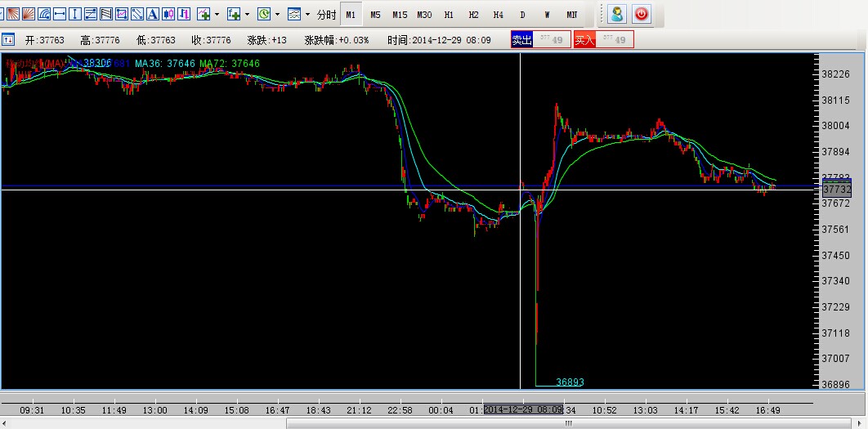Select the Gann fan drawing tool
868x429 pixels.
point(13,14)
